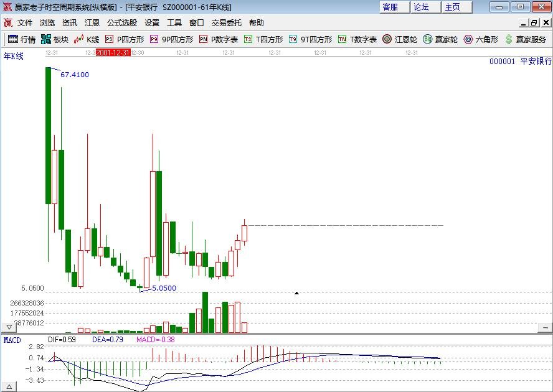Click the last red candlestick on the chart
This screenshot has width=553, height=392.
[x=244, y=233]
